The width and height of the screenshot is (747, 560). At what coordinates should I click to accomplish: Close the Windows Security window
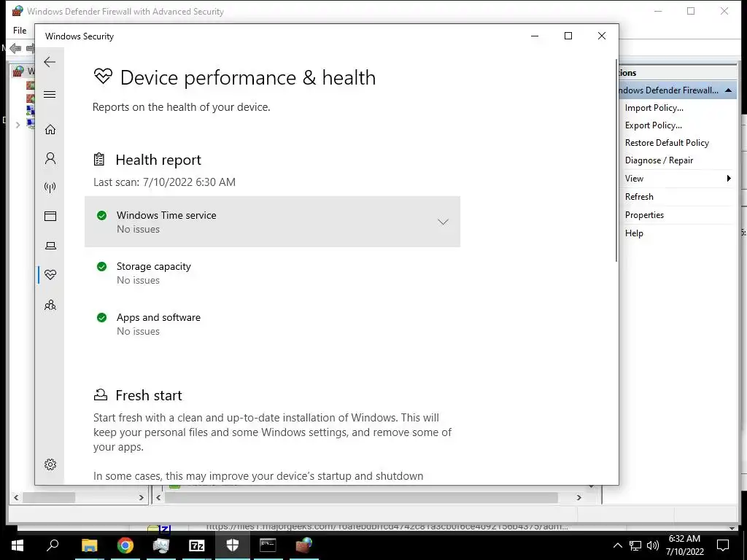602,36
